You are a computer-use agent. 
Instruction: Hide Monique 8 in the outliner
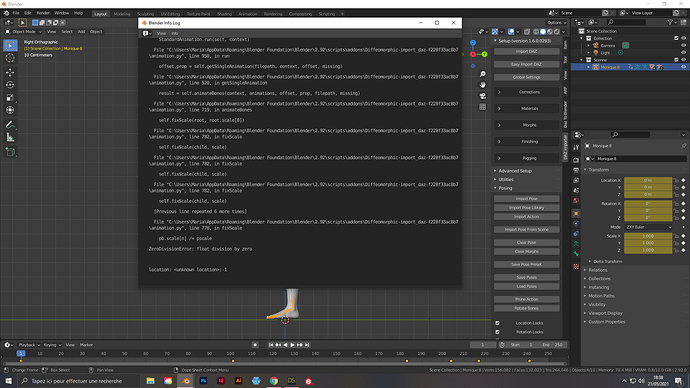tap(683, 67)
